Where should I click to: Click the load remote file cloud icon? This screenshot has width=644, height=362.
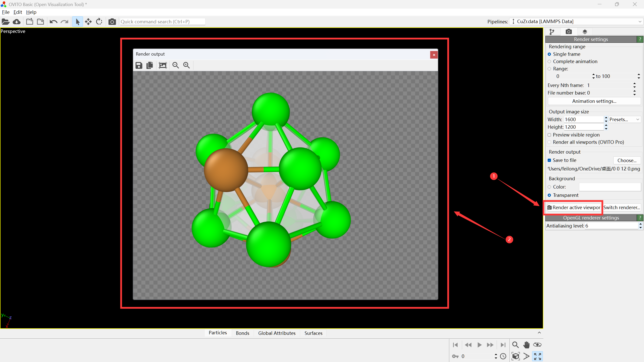pos(17,22)
